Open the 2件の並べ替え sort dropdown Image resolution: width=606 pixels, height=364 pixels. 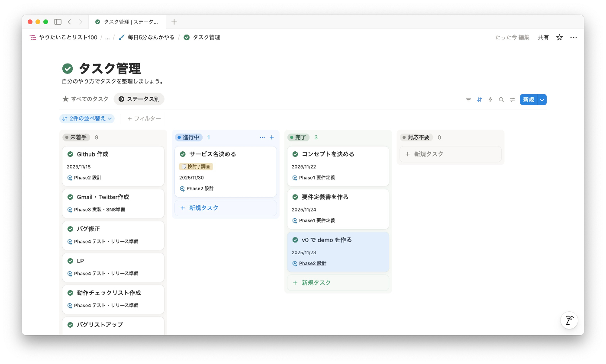point(87,118)
